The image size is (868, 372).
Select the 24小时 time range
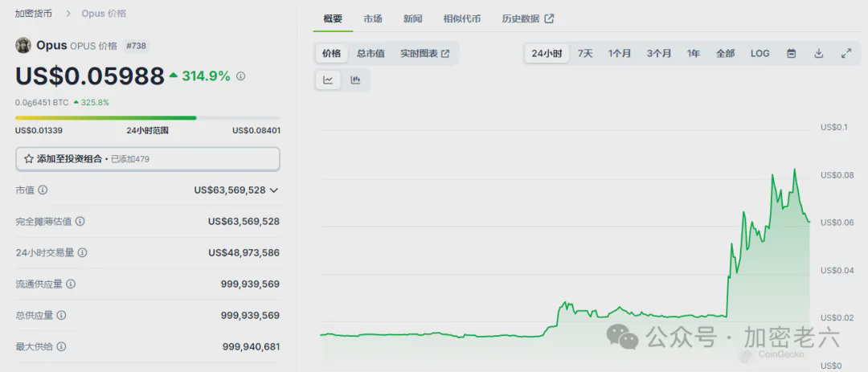tap(547, 54)
